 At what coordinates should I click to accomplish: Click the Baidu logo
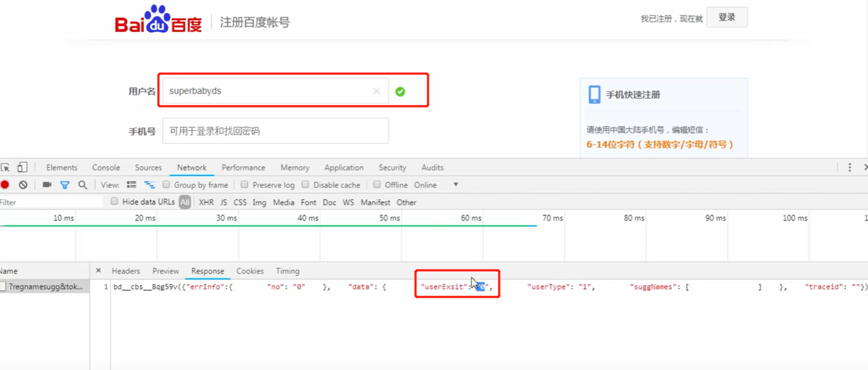click(x=158, y=20)
